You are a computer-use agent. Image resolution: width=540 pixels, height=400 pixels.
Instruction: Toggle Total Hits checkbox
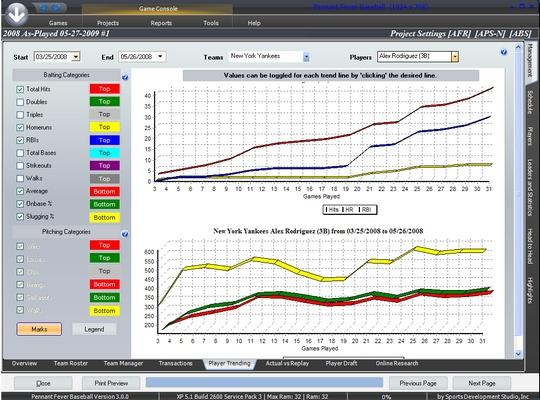20,90
